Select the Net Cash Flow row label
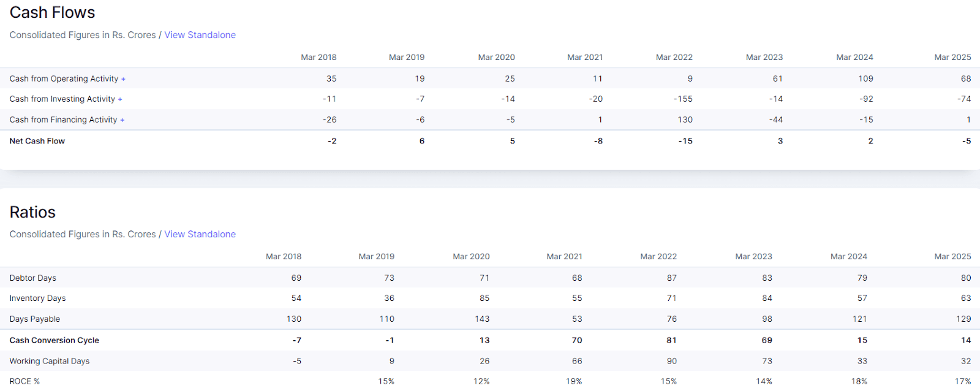980x391 pixels. click(x=37, y=141)
